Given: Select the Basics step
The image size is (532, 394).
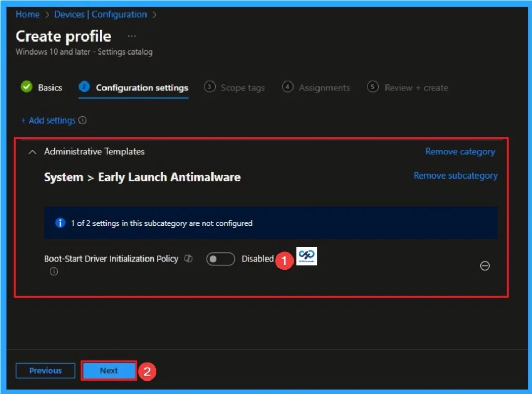Looking at the screenshot, I should (47, 87).
